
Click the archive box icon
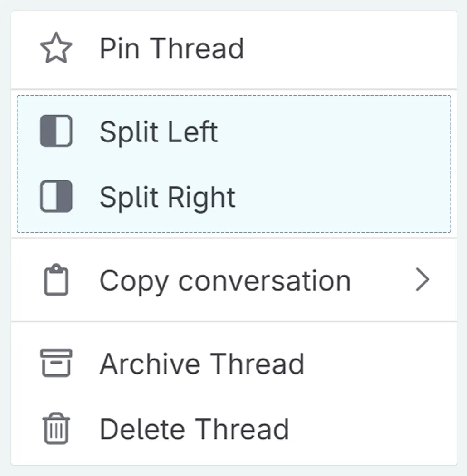tap(56, 363)
